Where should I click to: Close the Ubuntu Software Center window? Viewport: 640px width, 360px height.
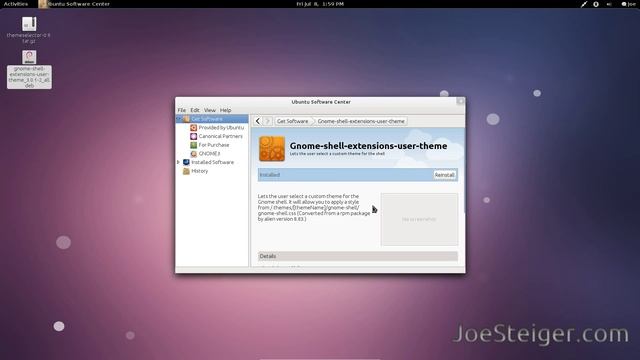460,101
